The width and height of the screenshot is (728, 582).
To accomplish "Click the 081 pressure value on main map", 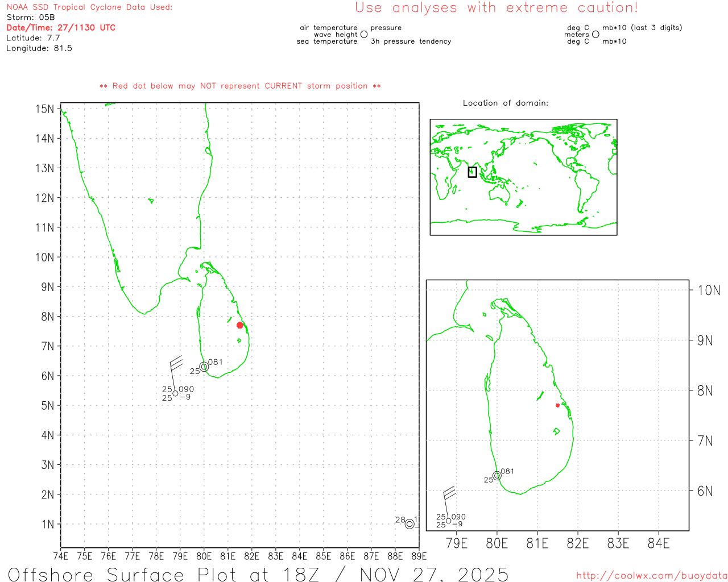I will click(216, 362).
